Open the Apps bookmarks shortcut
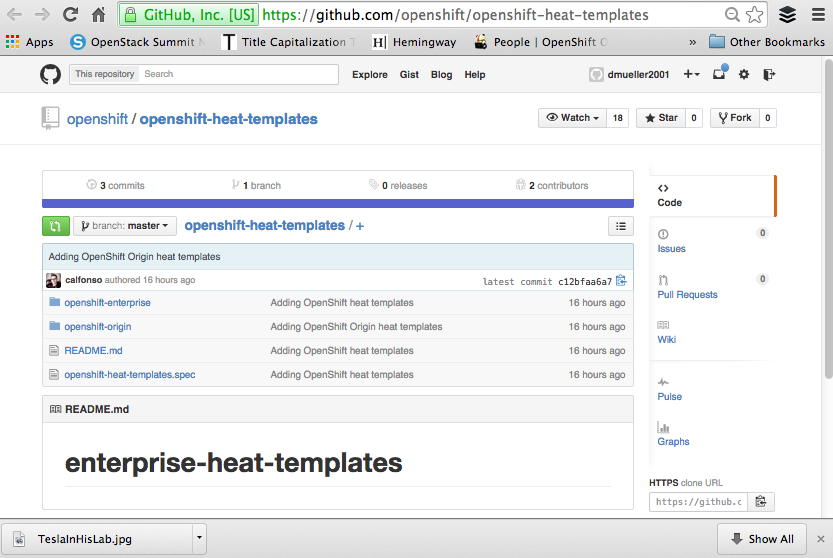The width and height of the screenshot is (833, 558). pos(30,42)
